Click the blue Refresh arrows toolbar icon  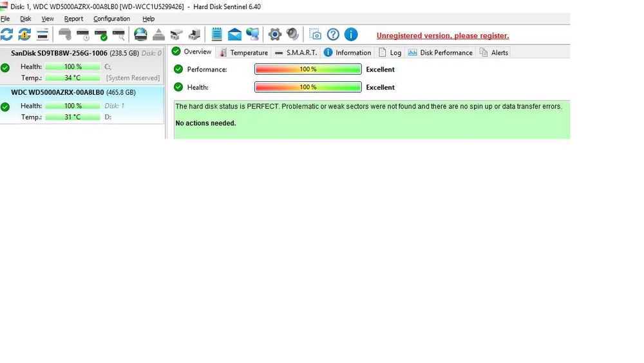(x=6, y=35)
